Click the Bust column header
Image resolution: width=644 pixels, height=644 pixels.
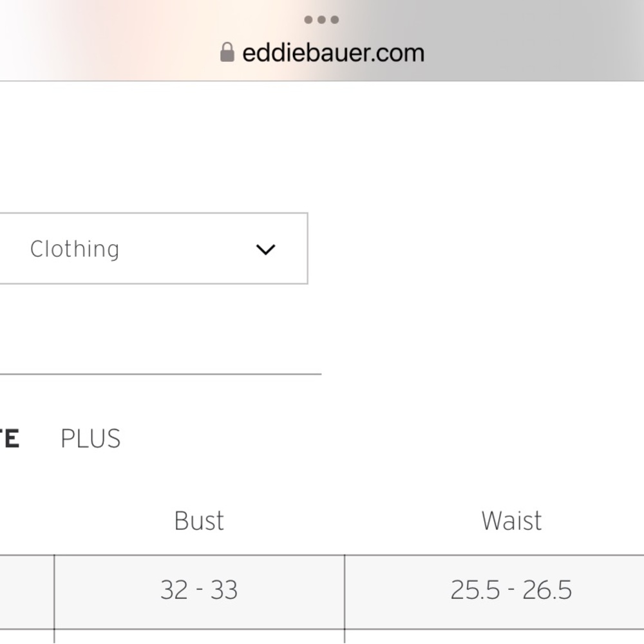(x=198, y=520)
